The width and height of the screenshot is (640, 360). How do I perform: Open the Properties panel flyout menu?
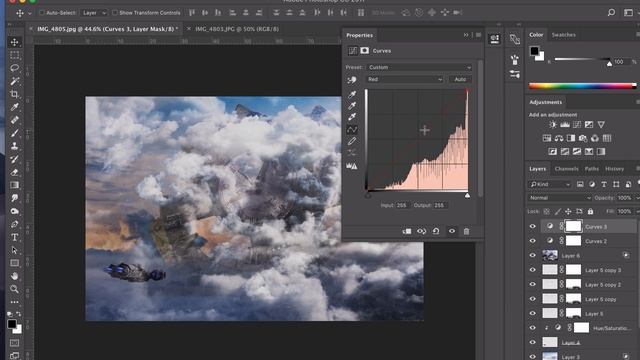pos(478,35)
